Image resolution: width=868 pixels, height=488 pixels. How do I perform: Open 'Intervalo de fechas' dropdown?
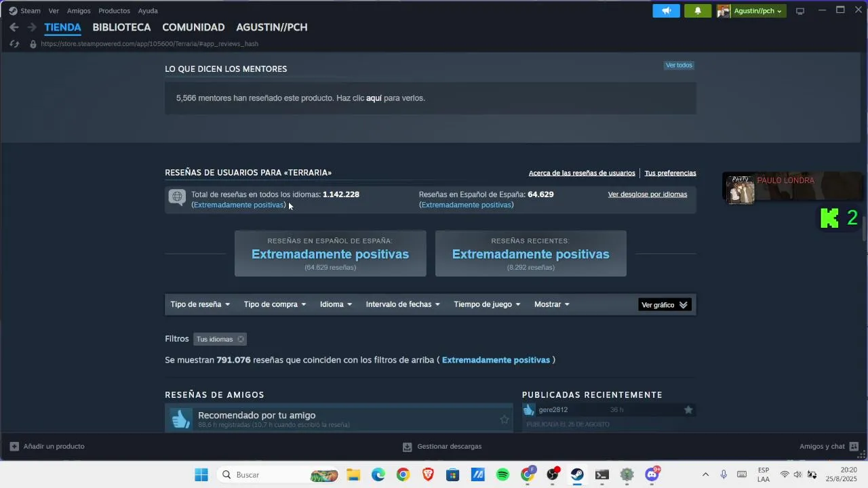403,304
